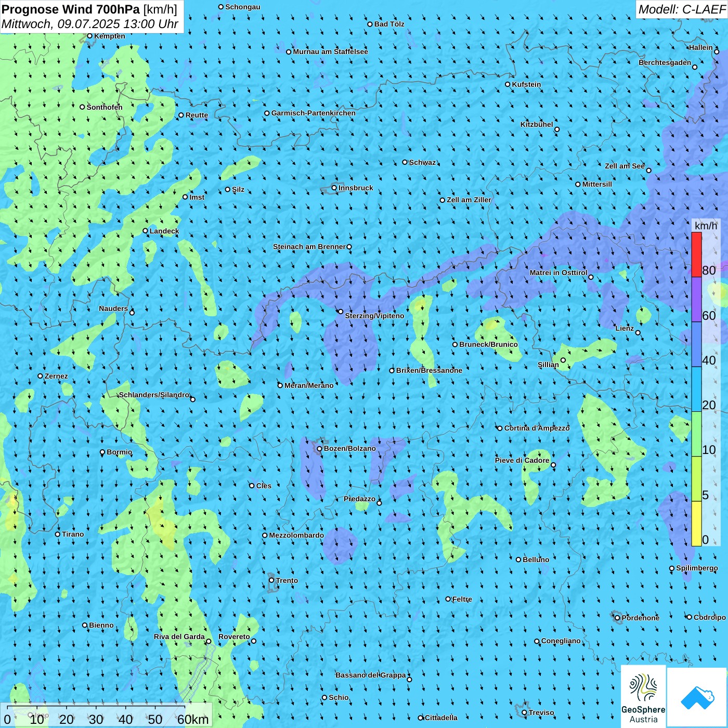Click the Cittadella location dot
This screenshot has width=728, height=728.
pos(421,718)
